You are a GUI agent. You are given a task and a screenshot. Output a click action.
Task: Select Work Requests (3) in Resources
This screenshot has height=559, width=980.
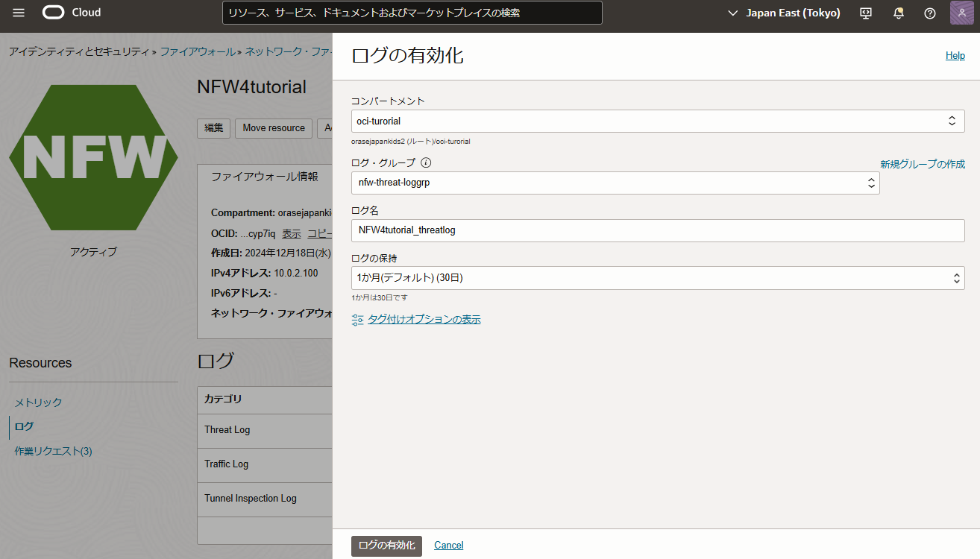[53, 451]
